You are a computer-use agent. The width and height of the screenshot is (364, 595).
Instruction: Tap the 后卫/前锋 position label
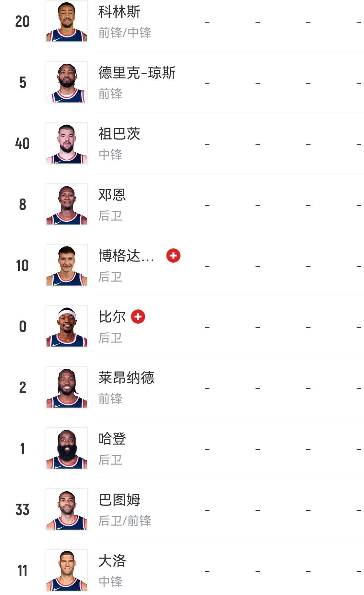[x=124, y=521]
